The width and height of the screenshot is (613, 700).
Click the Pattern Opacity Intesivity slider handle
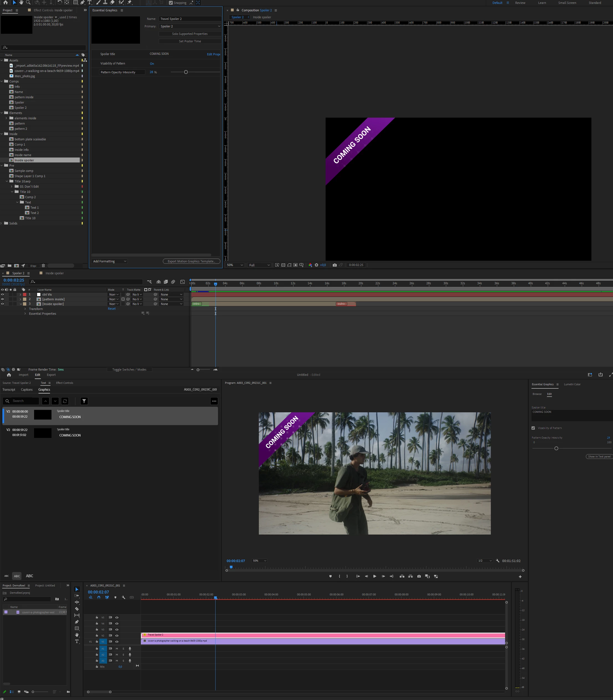pyautogui.click(x=186, y=72)
